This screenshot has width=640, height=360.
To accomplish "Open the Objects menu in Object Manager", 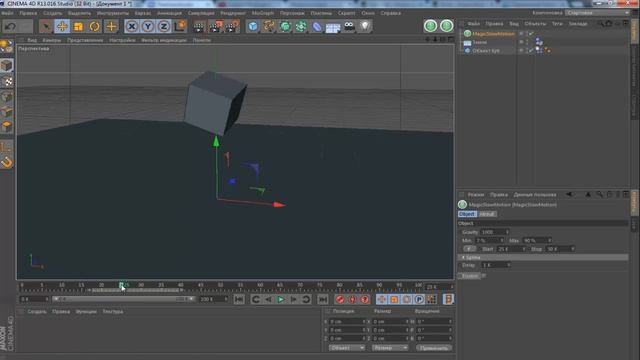I will click(535, 24).
